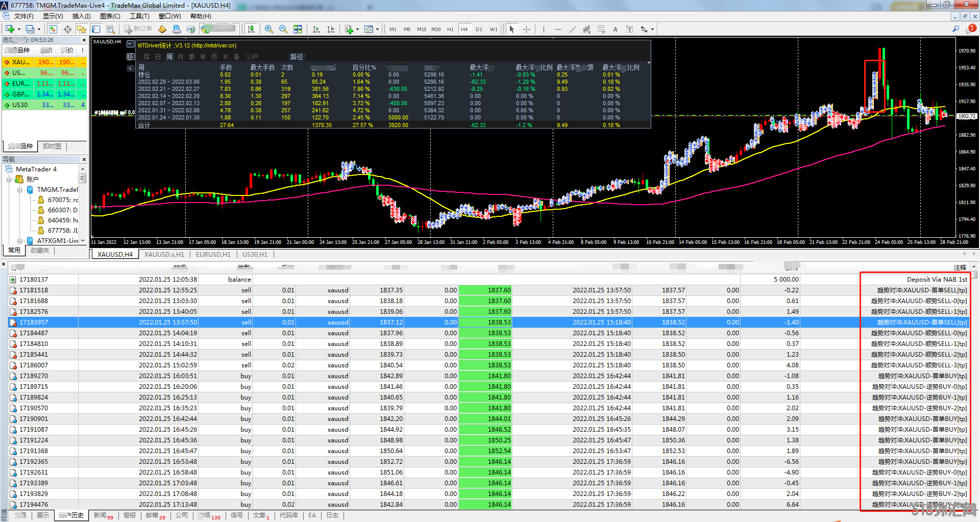Switch to the EURUSD,H1 chart tab

point(213,254)
